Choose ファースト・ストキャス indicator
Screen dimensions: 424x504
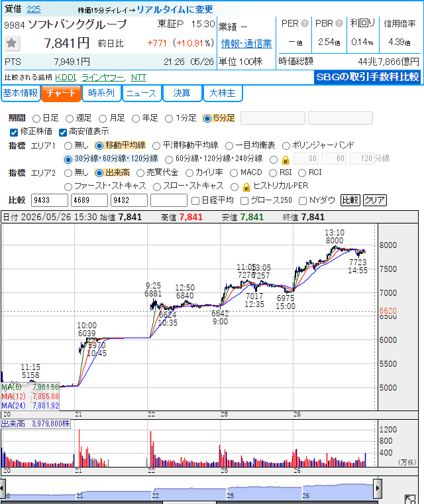click(x=68, y=187)
